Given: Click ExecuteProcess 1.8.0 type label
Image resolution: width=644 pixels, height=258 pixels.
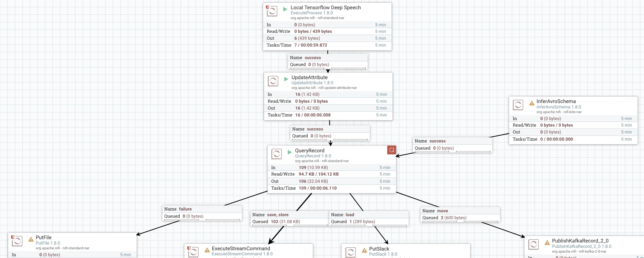Looking at the screenshot, I should point(312,13).
